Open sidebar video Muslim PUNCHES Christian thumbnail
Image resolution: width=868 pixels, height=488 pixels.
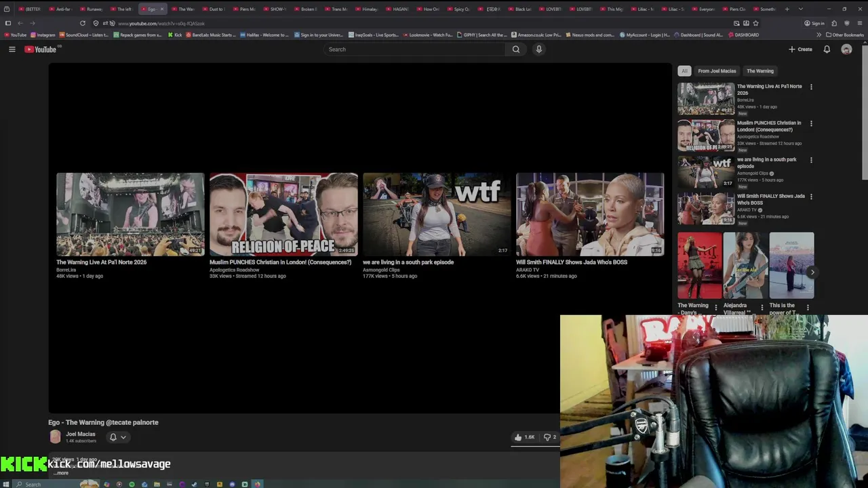click(706, 136)
